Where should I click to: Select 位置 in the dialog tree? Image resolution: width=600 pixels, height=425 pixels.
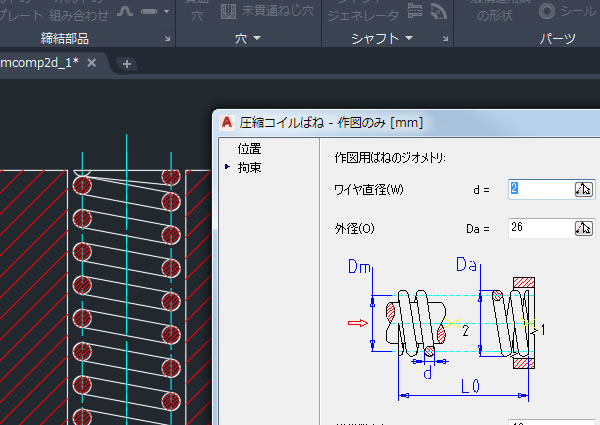pyautogui.click(x=249, y=149)
